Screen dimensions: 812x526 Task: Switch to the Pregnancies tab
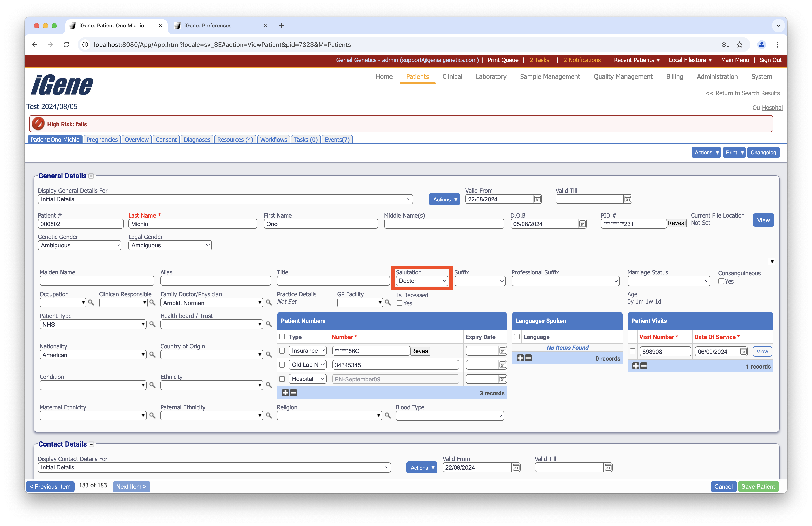tap(102, 139)
